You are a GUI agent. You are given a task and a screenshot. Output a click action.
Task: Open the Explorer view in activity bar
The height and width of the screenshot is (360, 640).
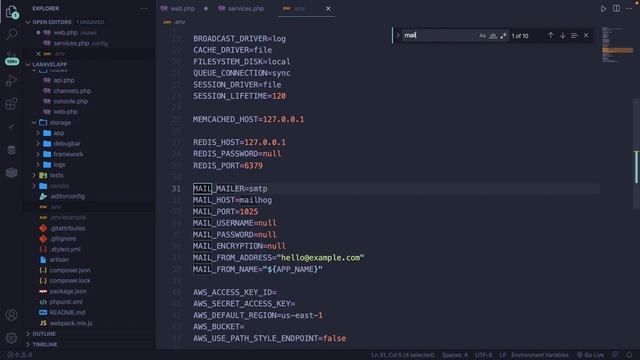11,11
